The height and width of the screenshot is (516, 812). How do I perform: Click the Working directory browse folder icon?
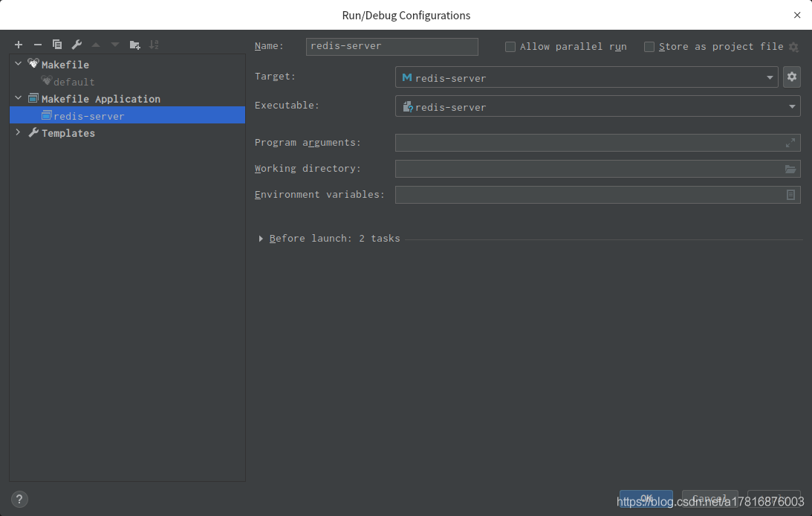pyautogui.click(x=790, y=170)
